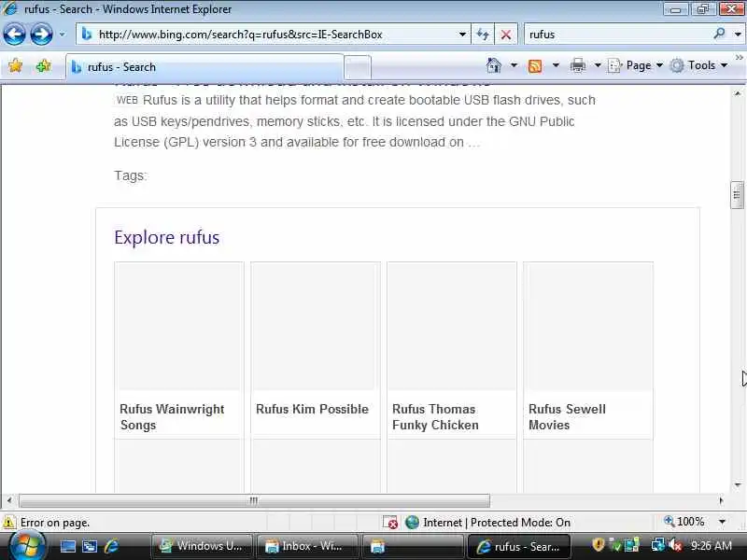Expand the zoom level dropdown arrow
747x560 pixels.
point(722,522)
